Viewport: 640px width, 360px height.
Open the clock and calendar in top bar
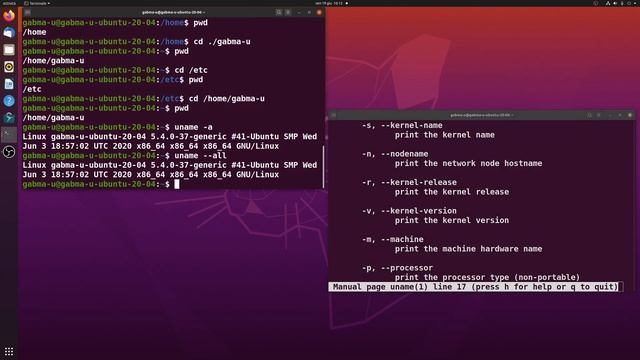click(x=329, y=3)
